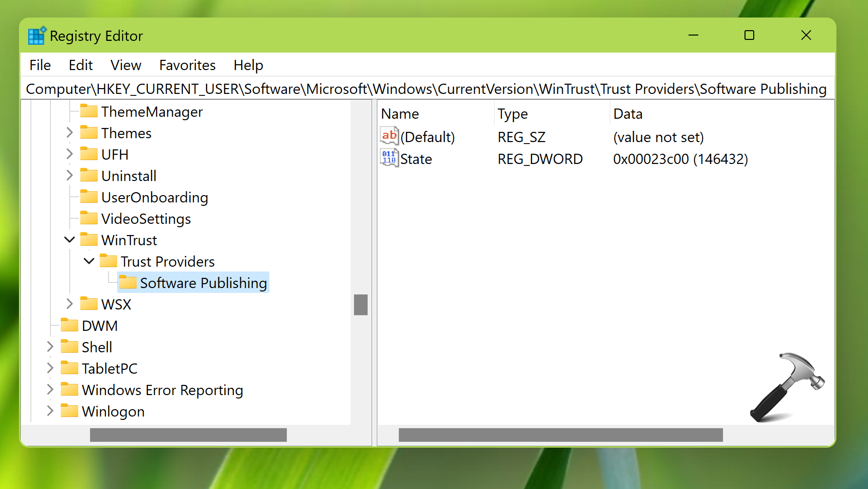Click the Registry Editor title bar icon

[37, 36]
